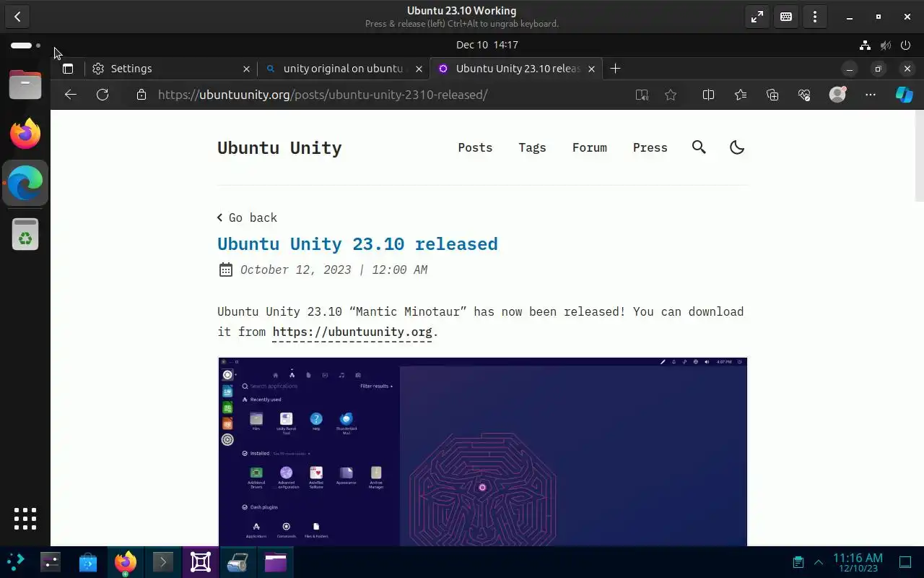Toggle dark mode with the moon icon
The height and width of the screenshot is (578, 924).
point(737,147)
